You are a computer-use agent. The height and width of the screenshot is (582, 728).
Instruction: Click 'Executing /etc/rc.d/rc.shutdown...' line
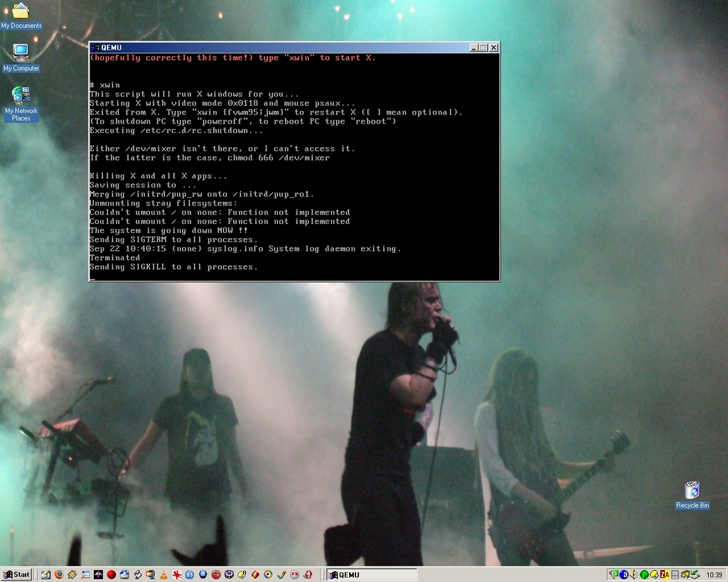pos(176,131)
